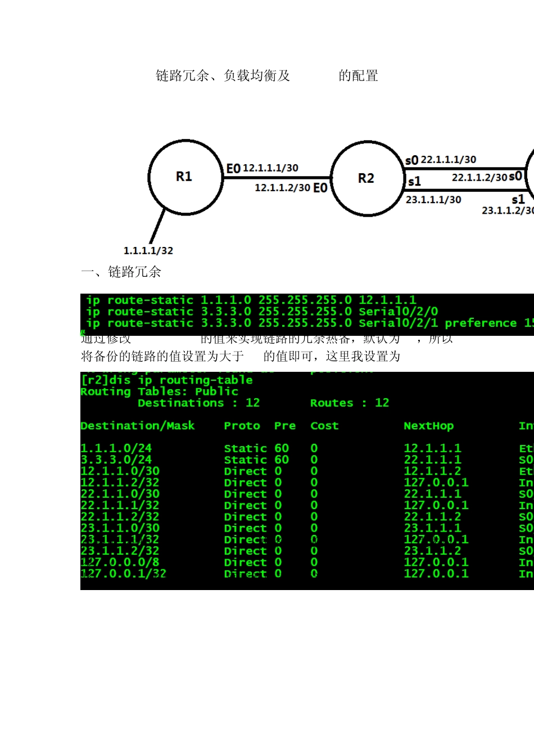The height and width of the screenshot is (756, 534).
Task: Click the NextHop column header
Action: [x=429, y=426]
